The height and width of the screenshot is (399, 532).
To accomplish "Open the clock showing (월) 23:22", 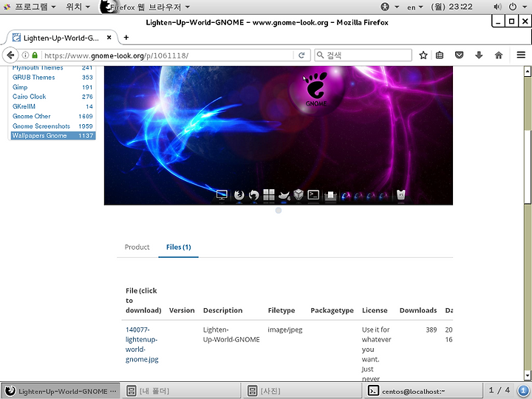I will (451, 7).
